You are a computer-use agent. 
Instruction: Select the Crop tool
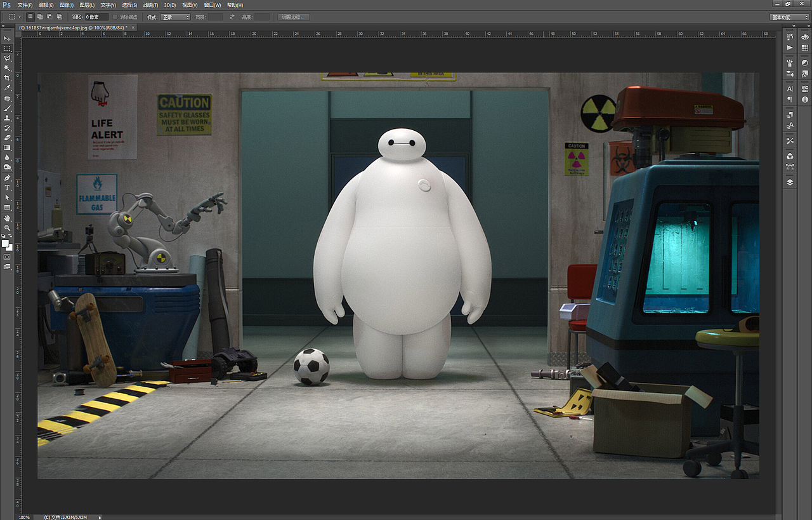click(x=8, y=77)
